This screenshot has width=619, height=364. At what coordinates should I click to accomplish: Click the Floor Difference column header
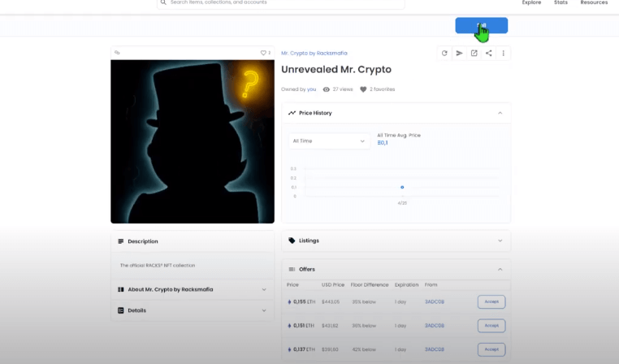tap(370, 284)
